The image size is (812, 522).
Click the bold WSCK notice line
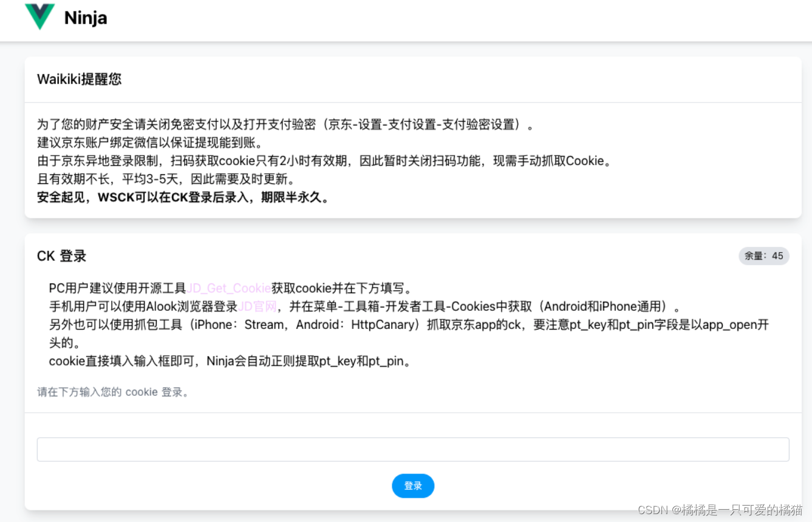coord(185,198)
